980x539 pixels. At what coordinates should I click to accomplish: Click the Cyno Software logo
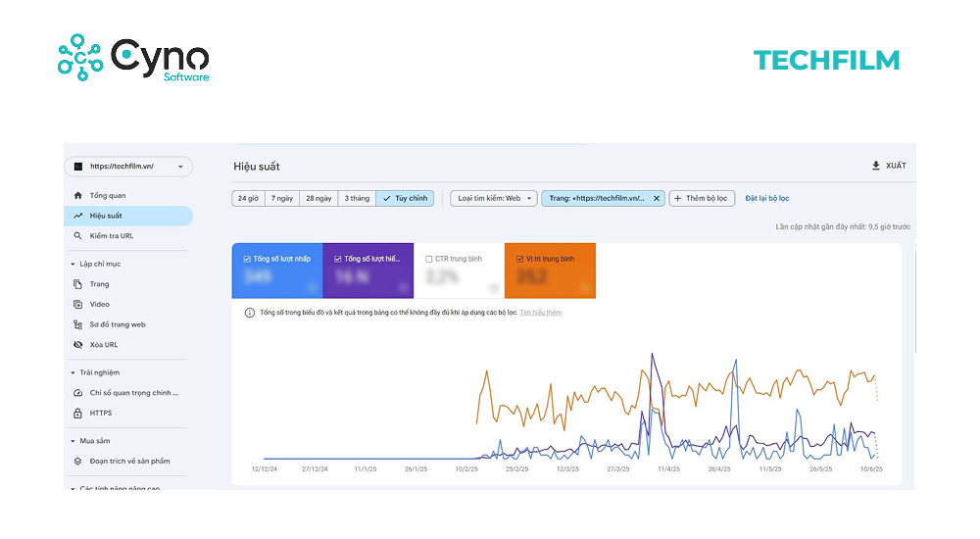tap(133, 58)
